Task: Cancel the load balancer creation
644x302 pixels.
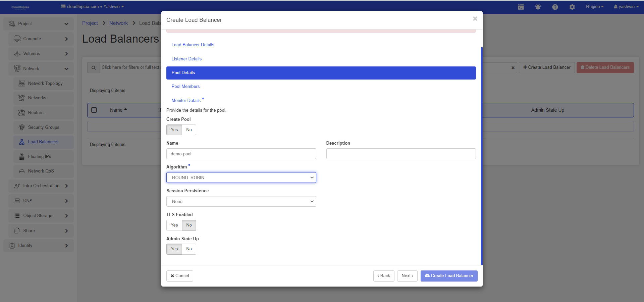Action: coord(180,276)
